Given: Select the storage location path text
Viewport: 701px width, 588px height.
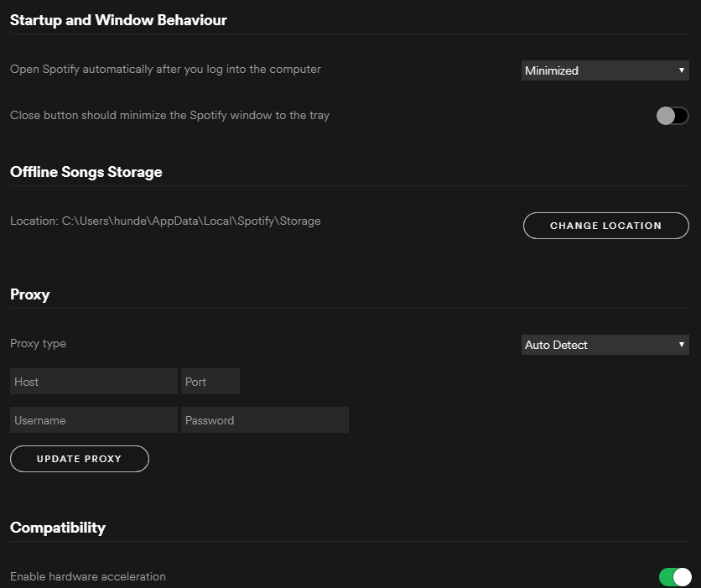Looking at the screenshot, I should click(x=191, y=221).
